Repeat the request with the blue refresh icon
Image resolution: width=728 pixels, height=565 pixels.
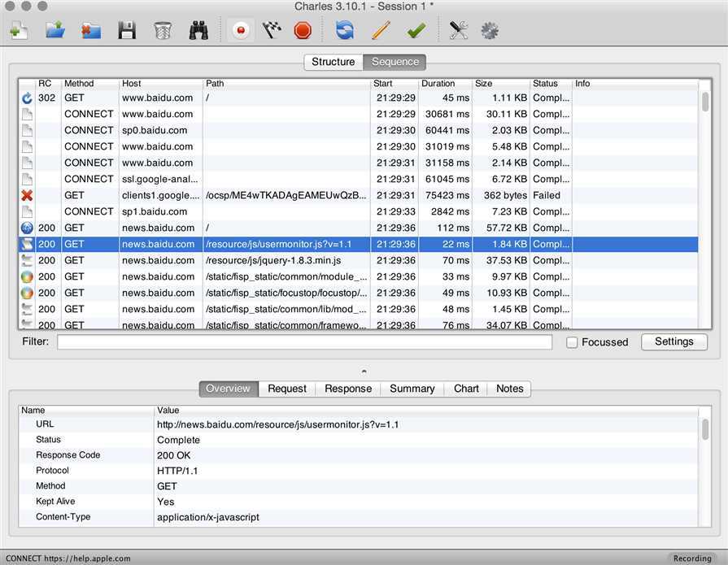pyautogui.click(x=345, y=31)
